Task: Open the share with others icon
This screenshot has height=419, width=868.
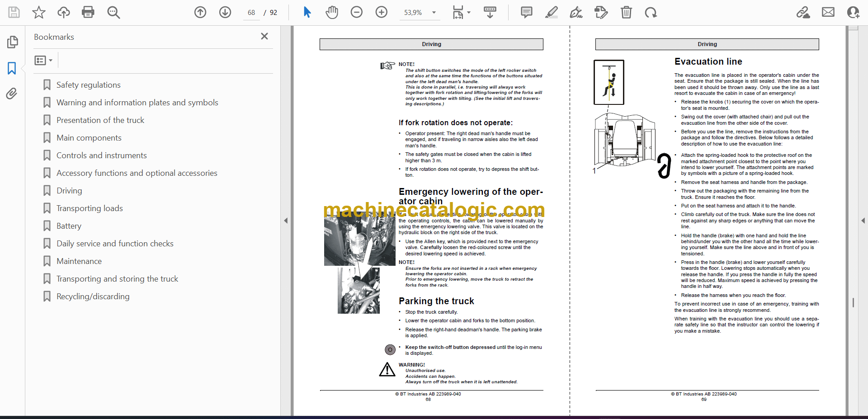Action: [x=853, y=12]
